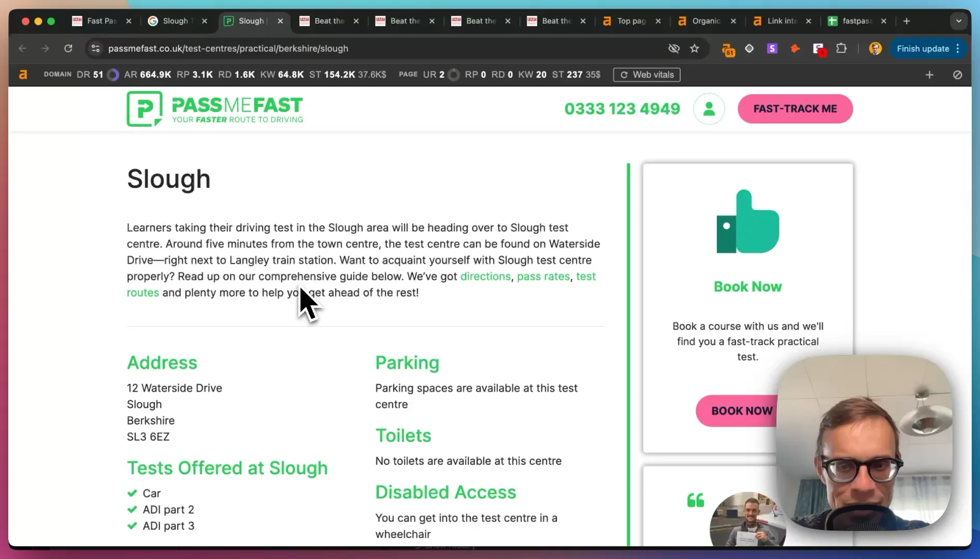Image resolution: width=980 pixels, height=559 pixels.
Task: Reload the page with the refresh icon
Action: (x=68, y=48)
